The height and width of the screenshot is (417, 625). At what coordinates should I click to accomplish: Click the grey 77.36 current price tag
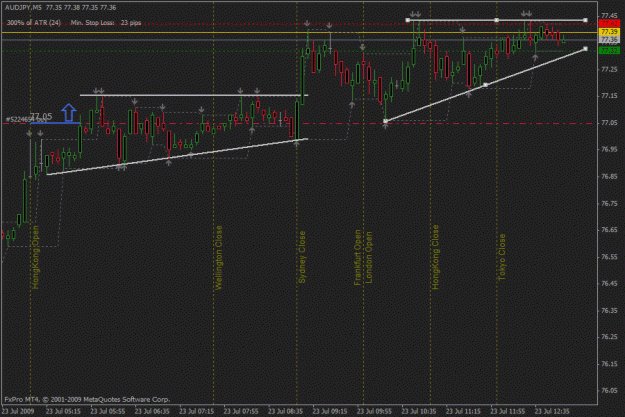pos(610,39)
